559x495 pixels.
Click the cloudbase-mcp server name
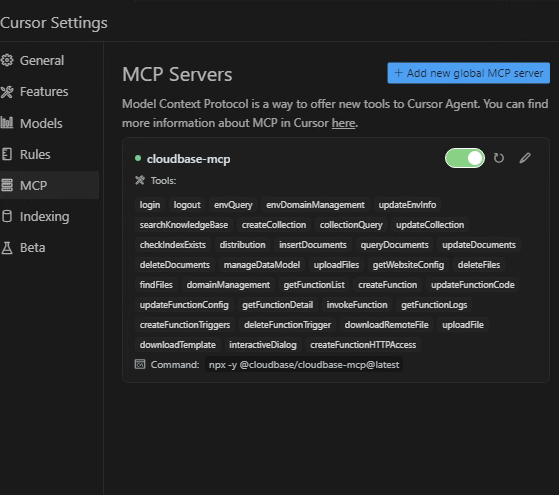tap(188, 159)
